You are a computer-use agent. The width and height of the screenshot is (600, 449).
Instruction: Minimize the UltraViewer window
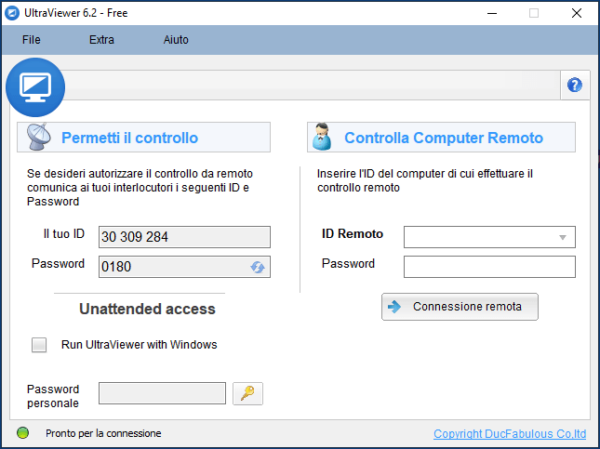[492, 13]
